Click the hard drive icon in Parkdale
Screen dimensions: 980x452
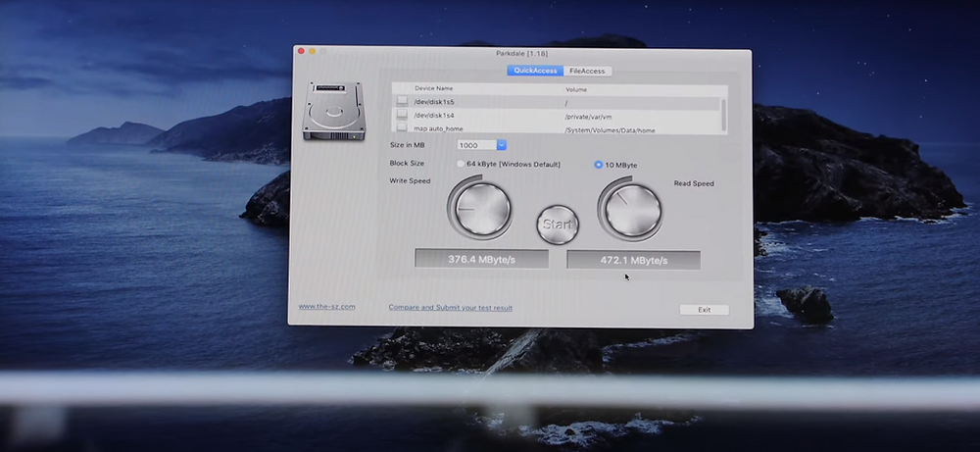point(334,111)
